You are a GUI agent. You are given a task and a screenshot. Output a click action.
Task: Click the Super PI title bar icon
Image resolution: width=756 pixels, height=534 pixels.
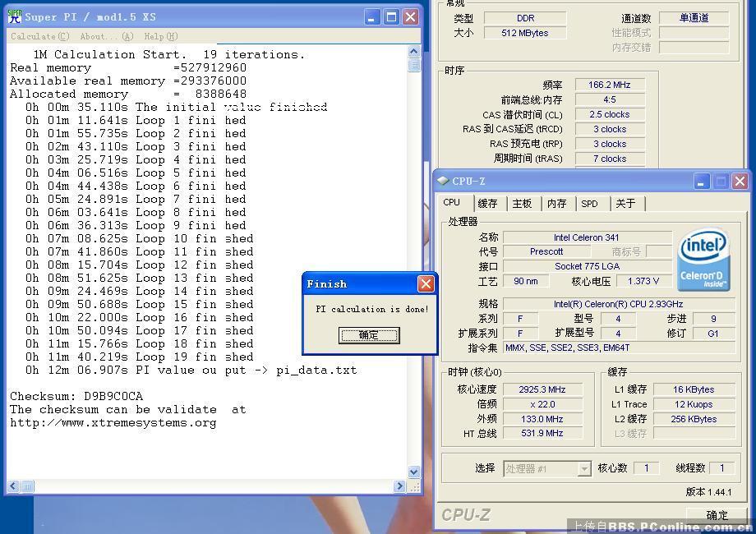(15, 17)
